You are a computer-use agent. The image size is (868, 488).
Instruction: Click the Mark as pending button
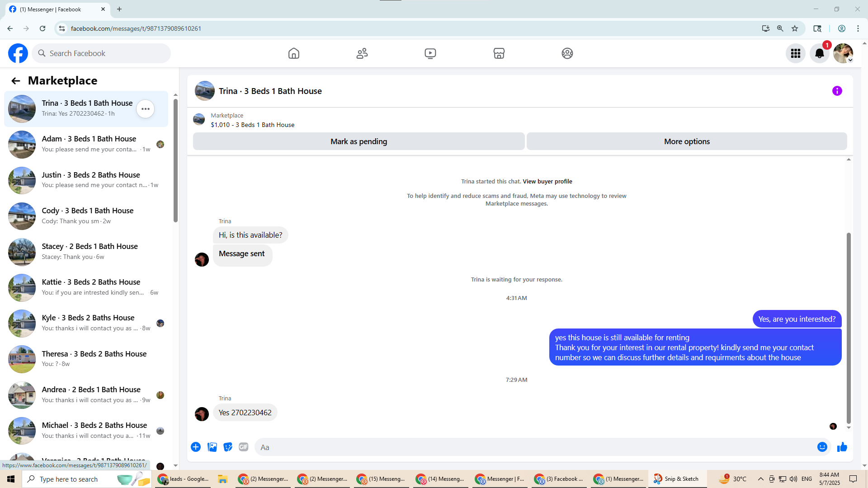pos(359,141)
